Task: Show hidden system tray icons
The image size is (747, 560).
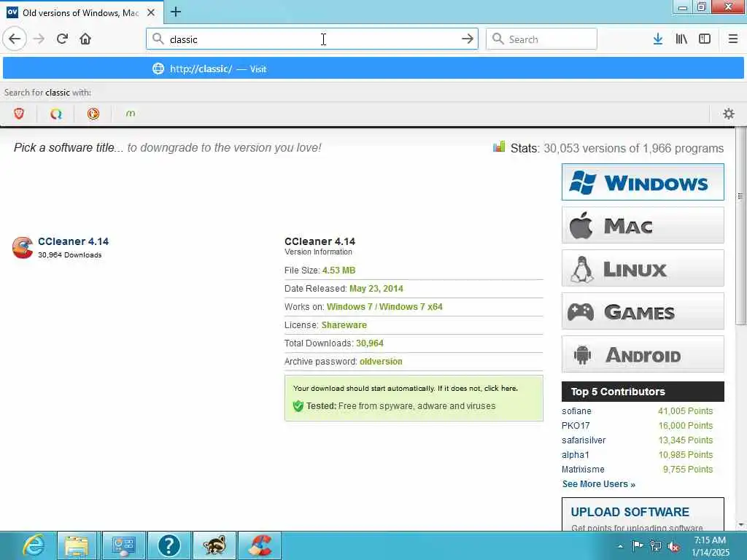Action: coord(620,546)
